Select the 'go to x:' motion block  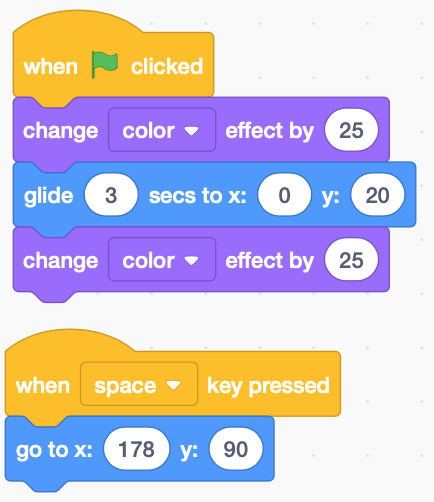click(140, 449)
